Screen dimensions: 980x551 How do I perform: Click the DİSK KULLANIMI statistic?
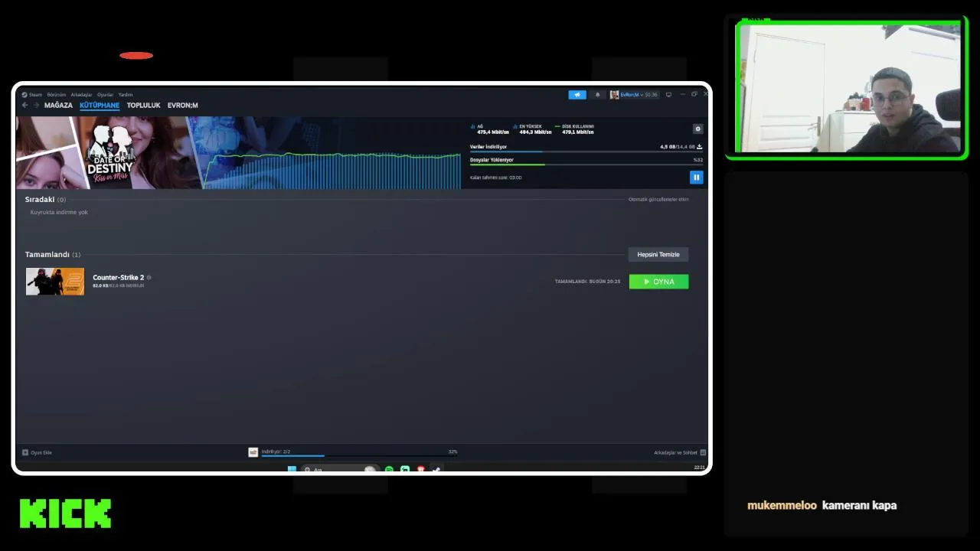pyautogui.click(x=575, y=129)
